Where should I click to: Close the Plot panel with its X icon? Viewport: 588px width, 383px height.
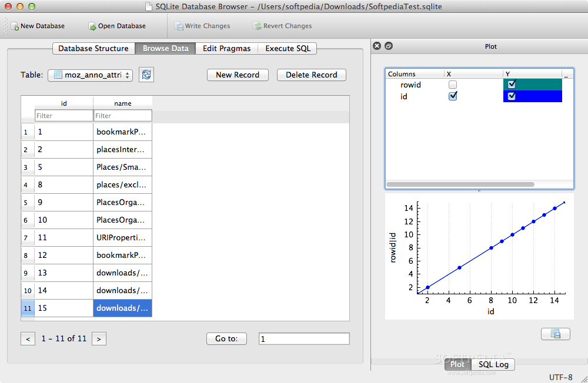point(376,45)
